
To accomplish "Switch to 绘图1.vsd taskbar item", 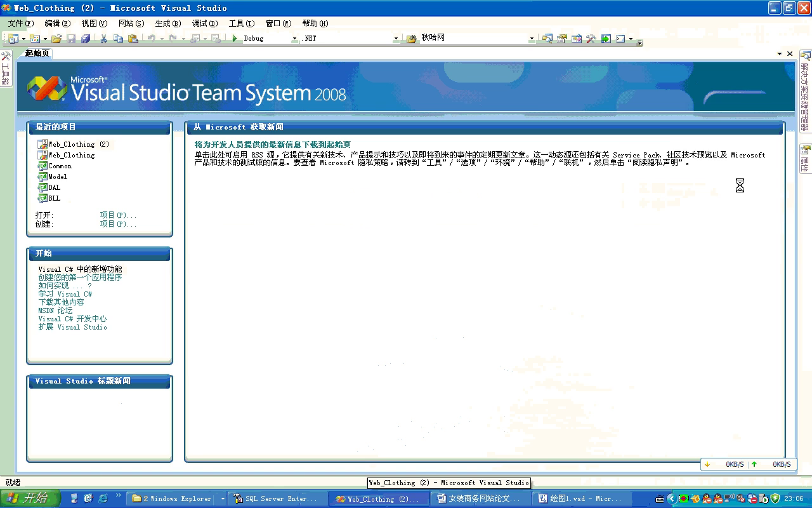I will pyautogui.click(x=582, y=499).
